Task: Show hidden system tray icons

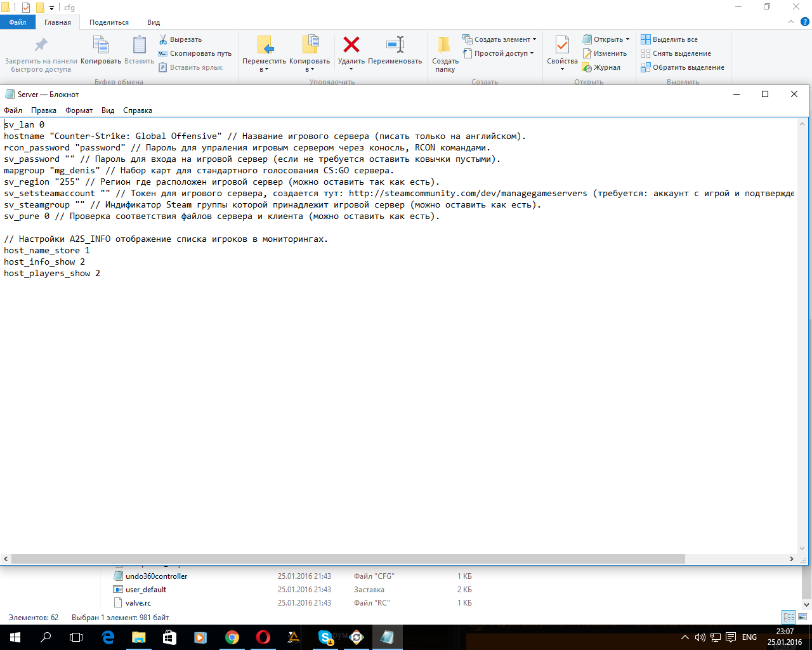Action: (684, 637)
